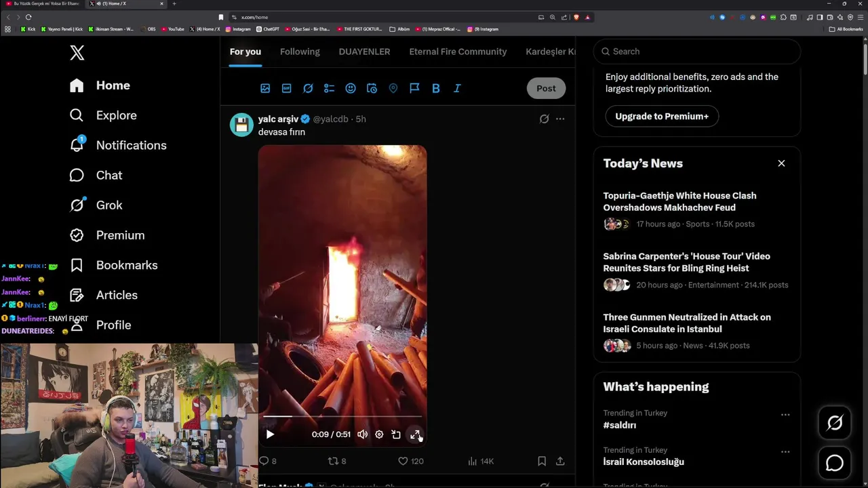This screenshot has height=488, width=868.
Task: Open the ChatGPT bookmark
Action: [x=268, y=29]
